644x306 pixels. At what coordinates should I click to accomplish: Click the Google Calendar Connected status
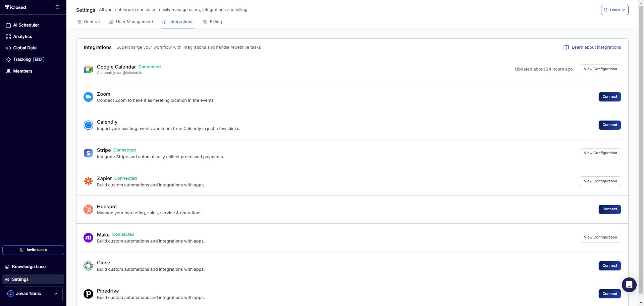point(150,67)
